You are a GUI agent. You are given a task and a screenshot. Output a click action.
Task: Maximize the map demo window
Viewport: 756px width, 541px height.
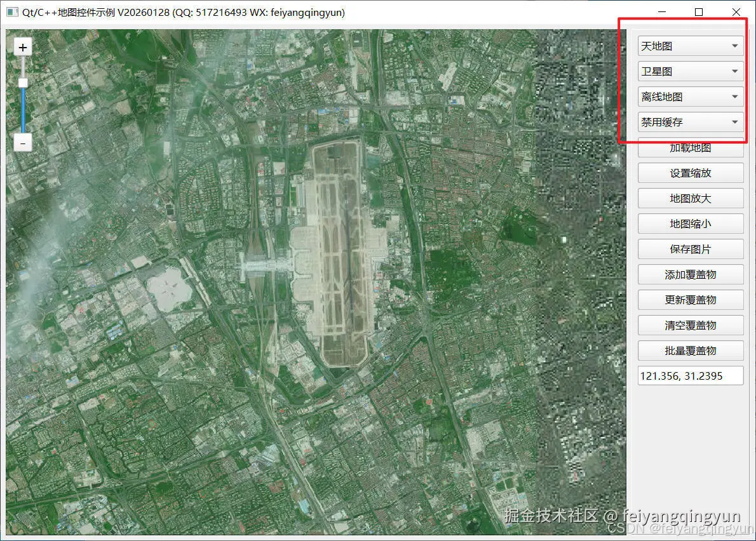(699, 12)
